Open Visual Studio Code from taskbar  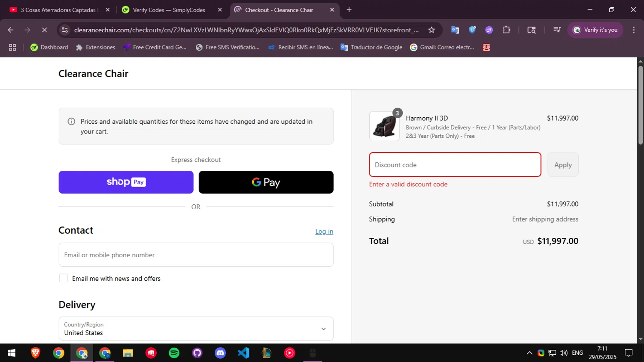tap(243, 353)
